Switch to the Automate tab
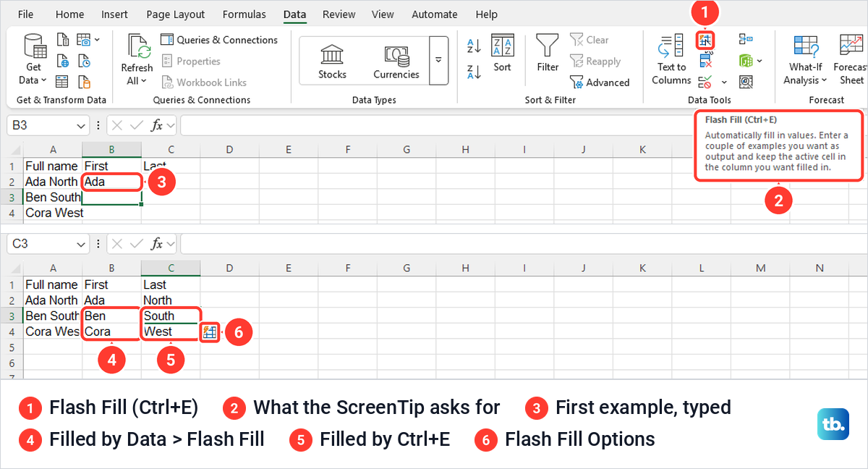868x469 pixels. click(434, 14)
